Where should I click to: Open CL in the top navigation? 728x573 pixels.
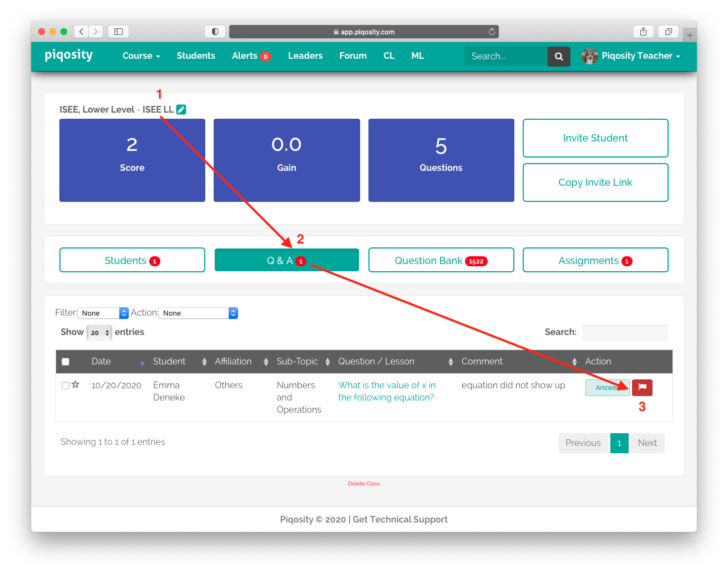click(389, 56)
